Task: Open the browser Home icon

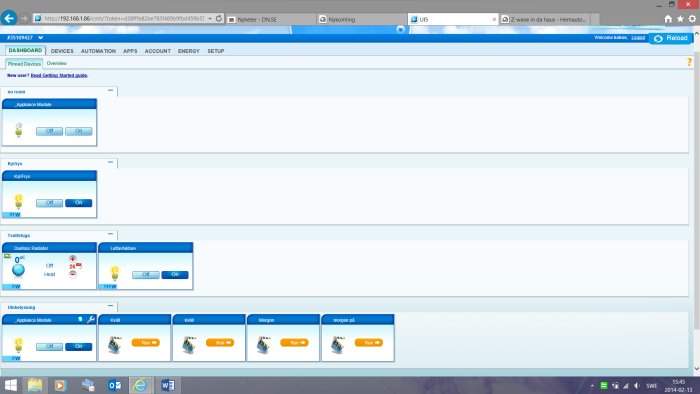Action: click(668, 19)
